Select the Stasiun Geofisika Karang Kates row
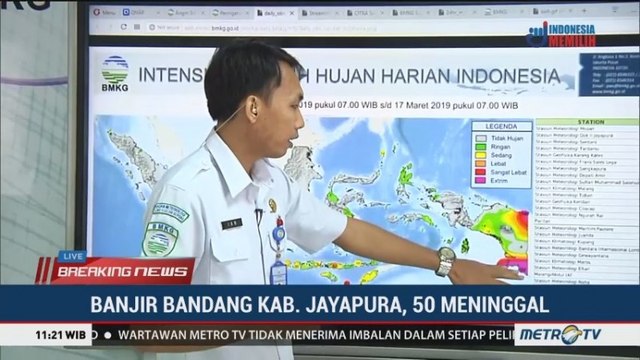 [588, 155]
